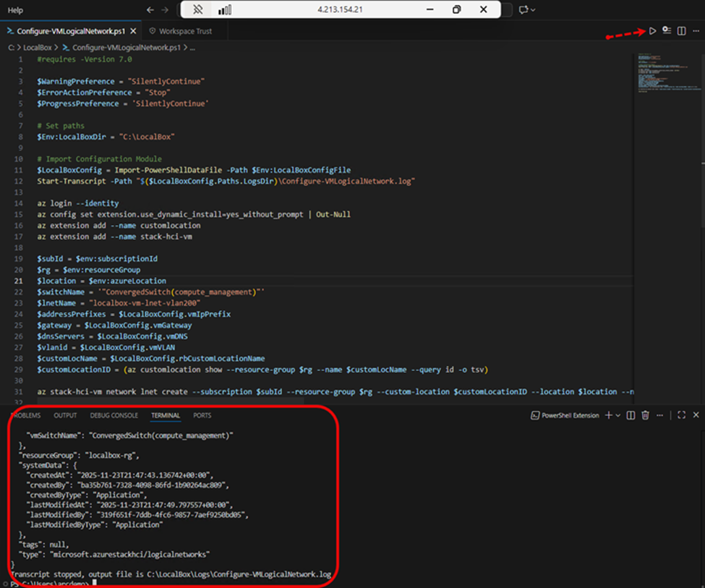The height and width of the screenshot is (588, 705).
Task: Close the remote session connection bar
Action: coord(483,9)
